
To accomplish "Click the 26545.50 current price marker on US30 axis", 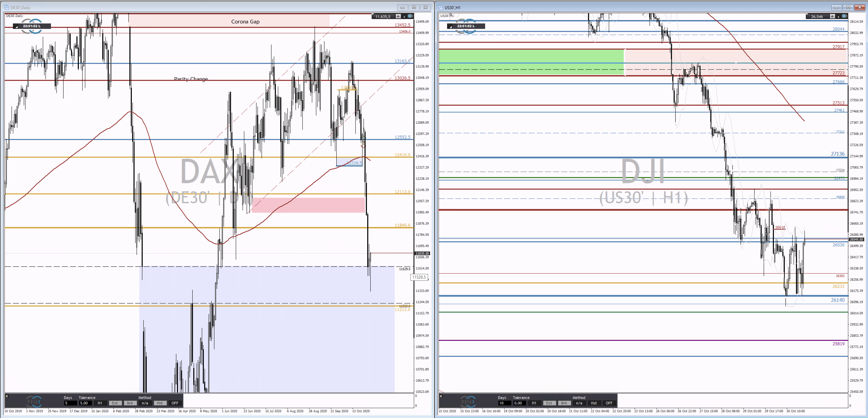I will coord(856,239).
